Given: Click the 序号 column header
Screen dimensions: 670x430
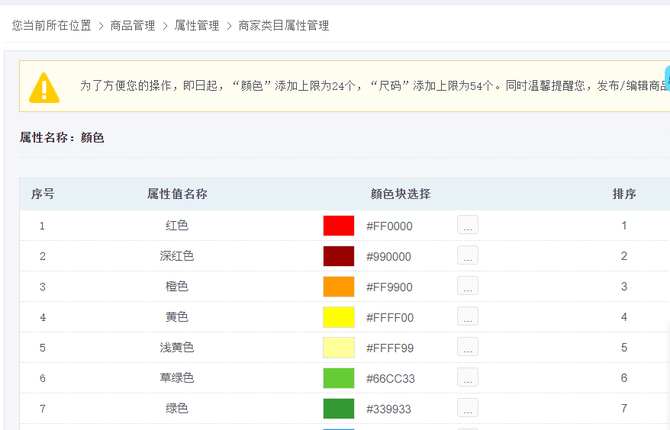Looking at the screenshot, I should point(42,194).
